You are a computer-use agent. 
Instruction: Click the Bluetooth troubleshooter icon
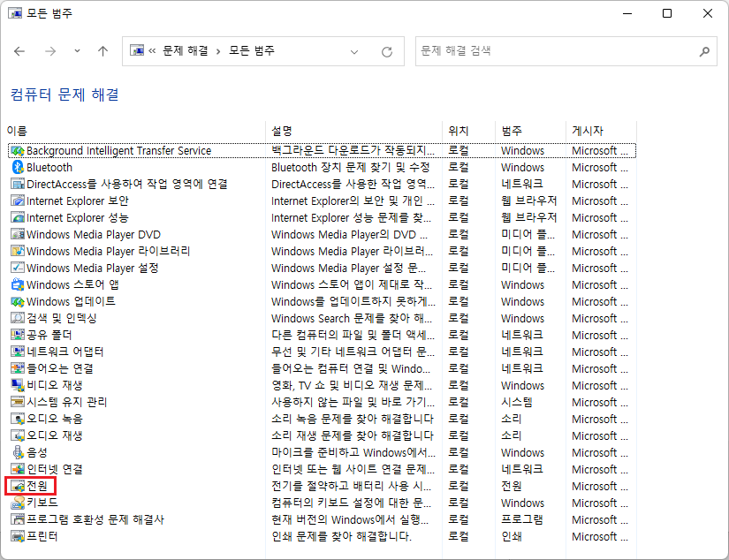(18, 167)
